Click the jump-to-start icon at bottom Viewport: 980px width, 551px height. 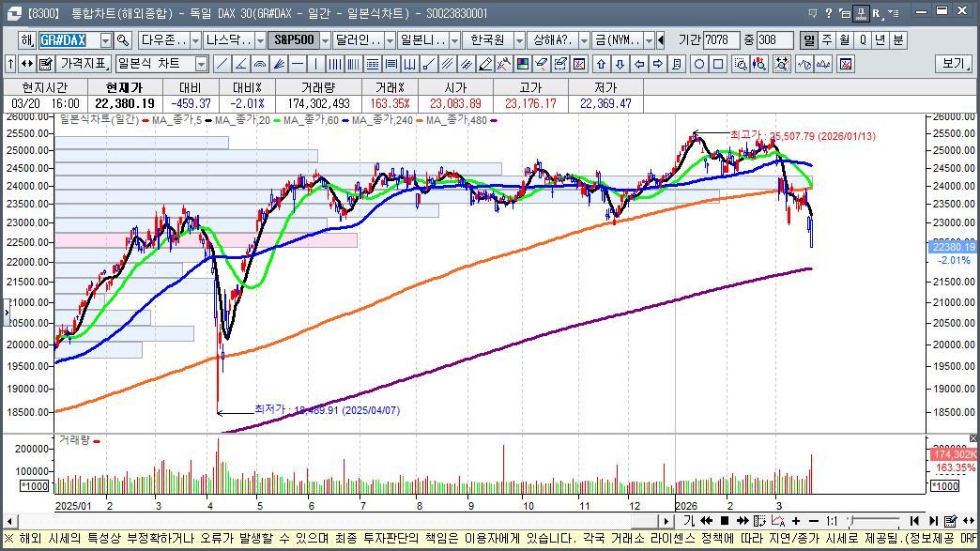(x=914, y=521)
